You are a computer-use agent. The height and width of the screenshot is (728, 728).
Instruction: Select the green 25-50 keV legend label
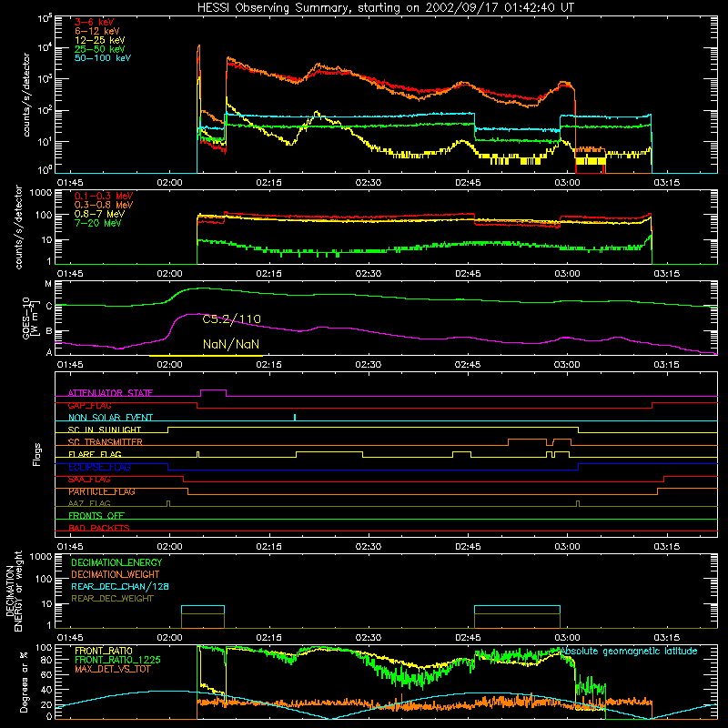pyautogui.click(x=100, y=49)
